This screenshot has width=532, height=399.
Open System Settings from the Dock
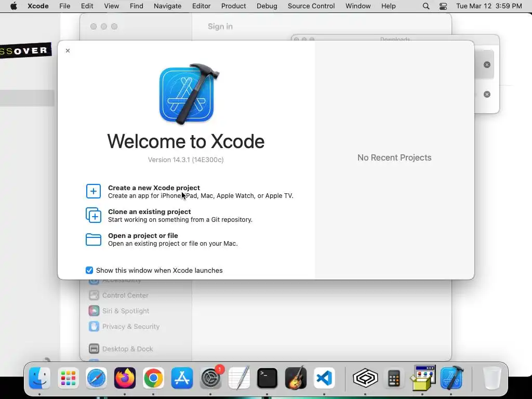[211, 378]
